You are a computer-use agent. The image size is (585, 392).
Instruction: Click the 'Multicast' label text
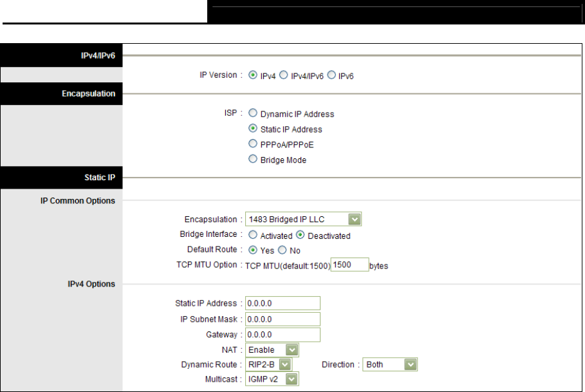click(221, 379)
